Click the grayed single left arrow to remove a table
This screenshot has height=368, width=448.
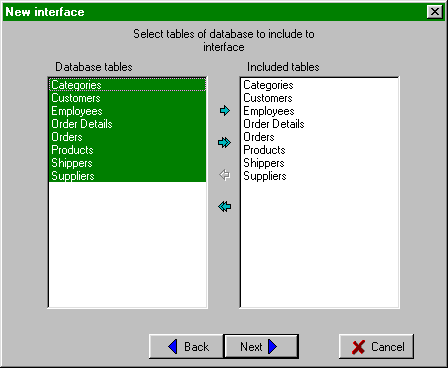click(225, 175)
